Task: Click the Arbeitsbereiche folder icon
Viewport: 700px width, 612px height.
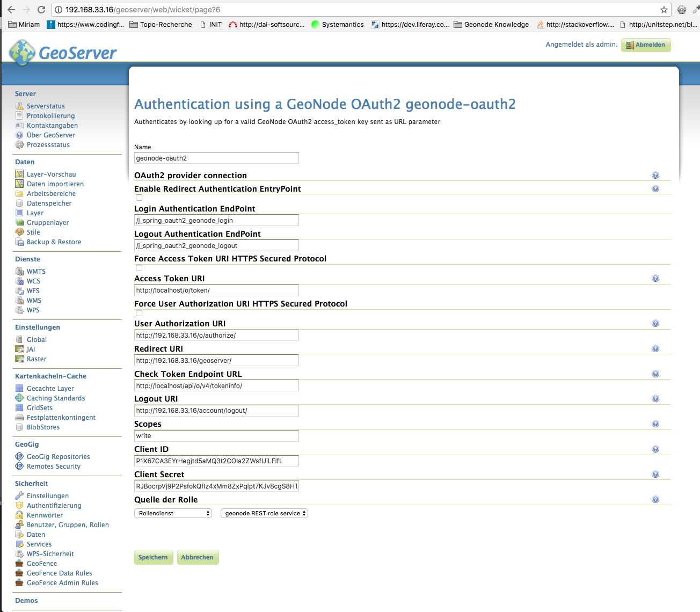Action: pyautogui.click(x=19, y=194)
